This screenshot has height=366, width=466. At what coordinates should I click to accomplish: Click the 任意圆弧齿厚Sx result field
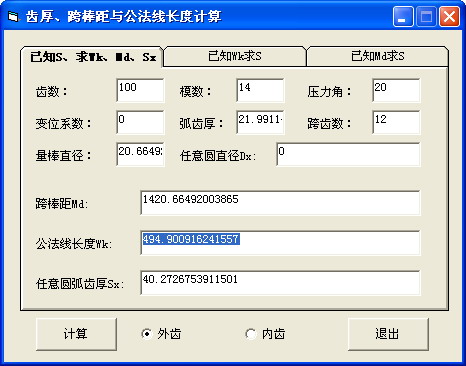pos(280,283)
